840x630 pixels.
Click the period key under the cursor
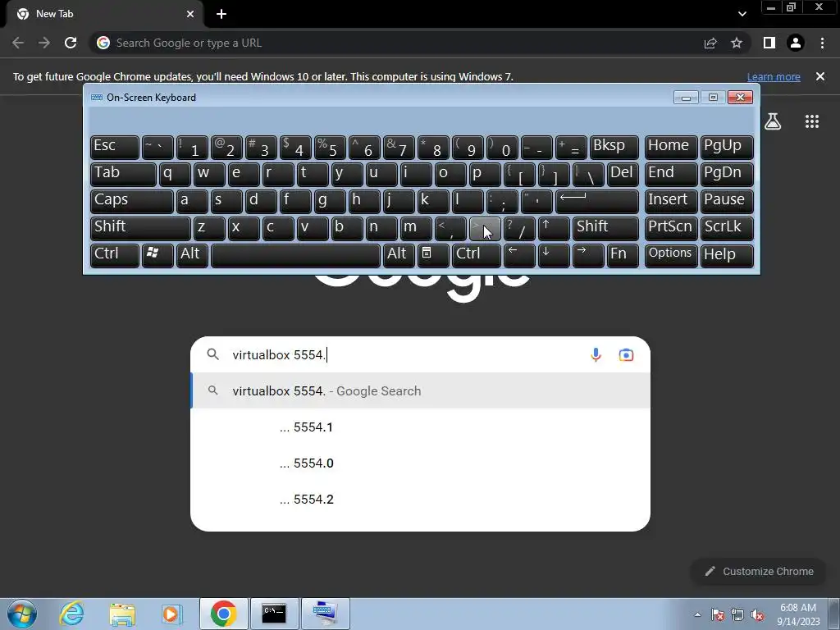point(485,228)
